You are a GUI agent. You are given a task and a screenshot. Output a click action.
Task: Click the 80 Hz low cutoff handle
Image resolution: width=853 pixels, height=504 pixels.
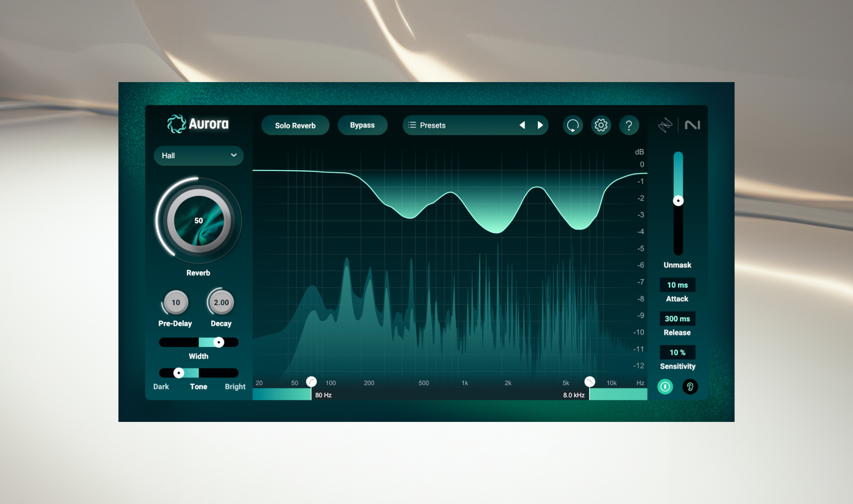tap(311, 381)
